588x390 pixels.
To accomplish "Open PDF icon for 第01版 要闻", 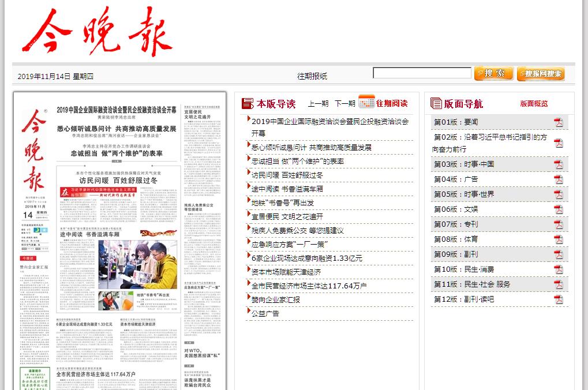I will point(558,122).
